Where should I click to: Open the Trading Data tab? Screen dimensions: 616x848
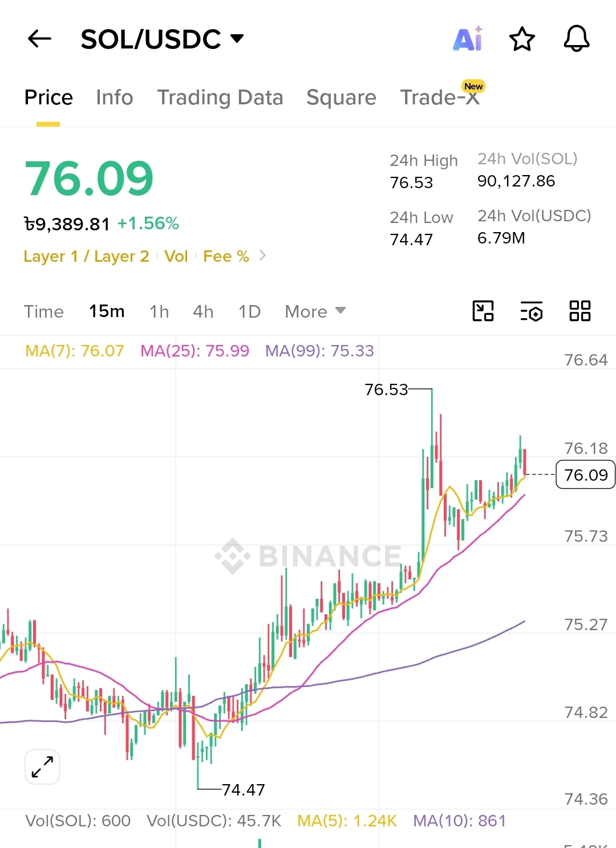(220, 98)
